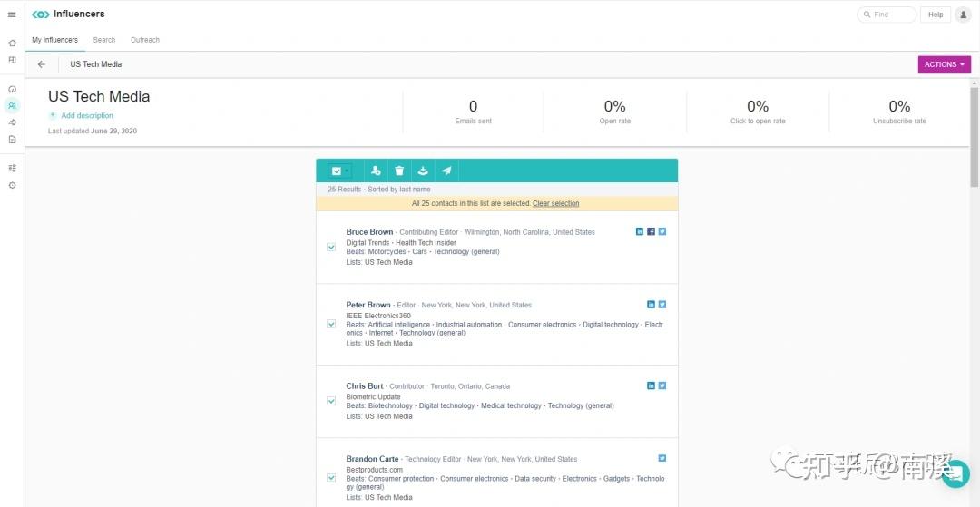Screen dimensions: 980x507
Task: Click the Influencers logo icon
Action: coord(41,15)
